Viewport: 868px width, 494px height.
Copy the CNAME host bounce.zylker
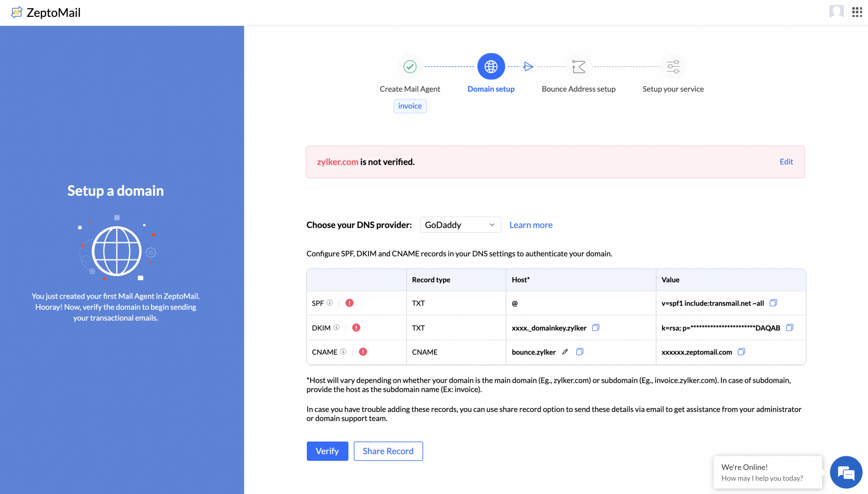pos(579,352)
